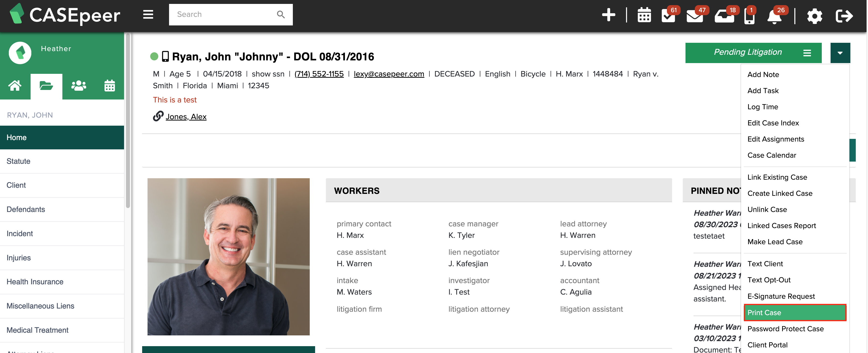Create a new record with the plus icon
This screenshot has width=868, height=353.
[608, 15]
